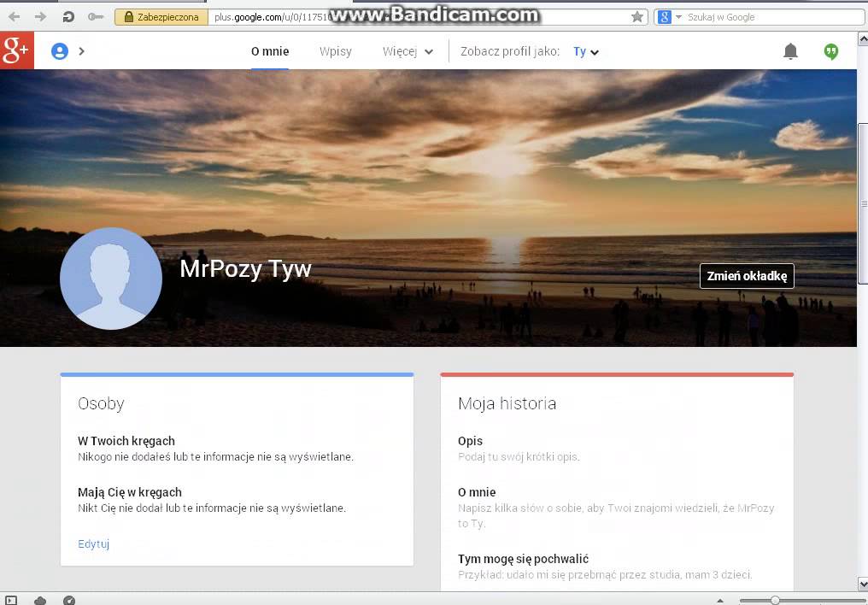Viewport: 868px width, 605px height.
Task: Click the O mnie placeholder paragraph
Action: 616,515
